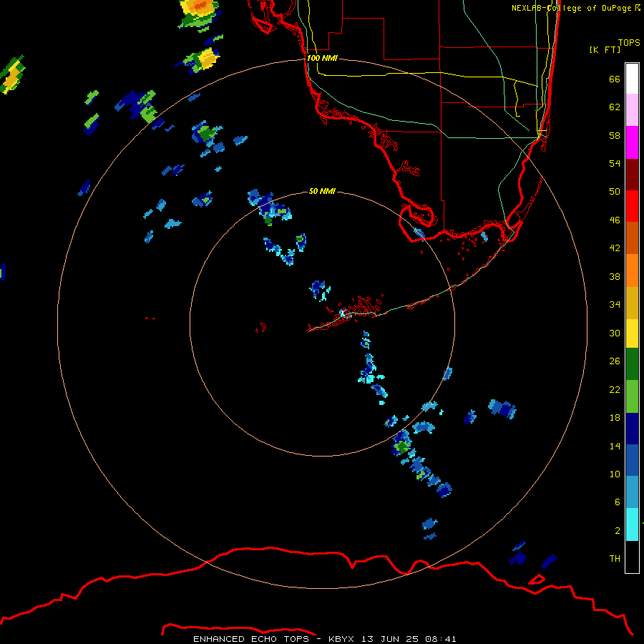
Task: Select the bright red legend swatch
Action: click(632, 206)
